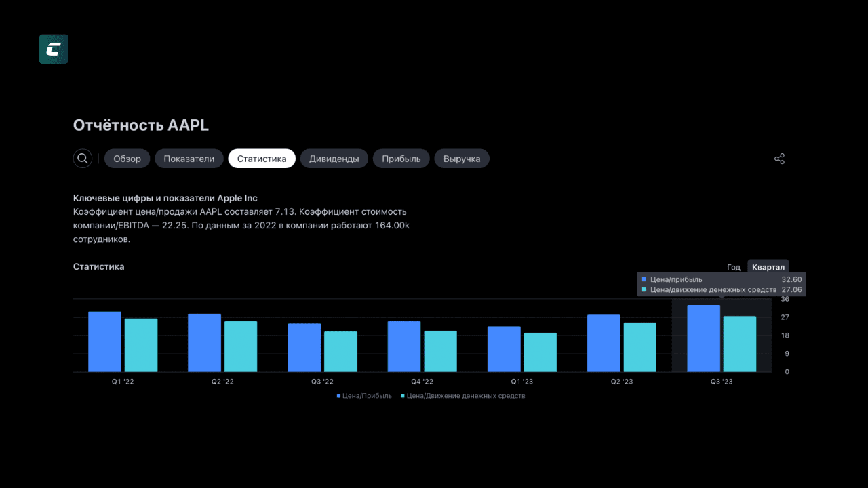
Task: Click the cyan Q1 '23 bar
Action: 540,352
